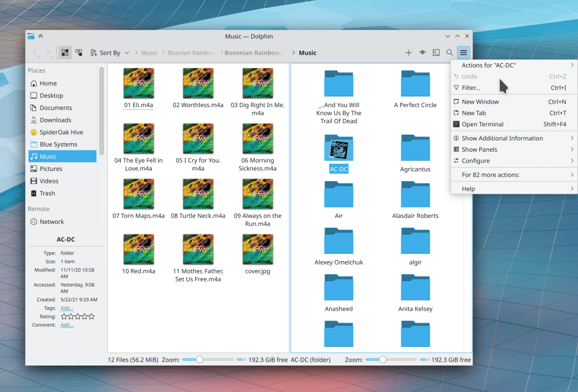The height and width of the screenshot is (392, 578).
Task: Open the terminal panel icon in toolbar
Action: pyautogui.click(x=436, y=52)
